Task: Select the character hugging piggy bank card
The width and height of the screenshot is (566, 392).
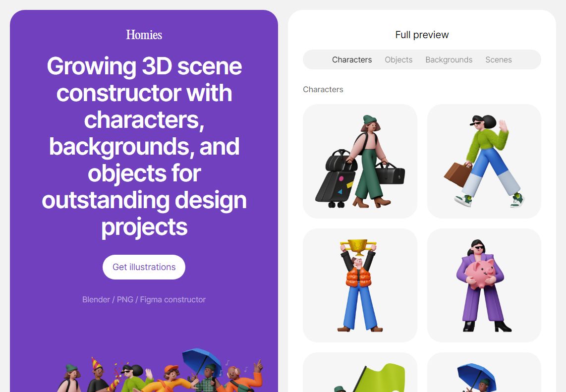Action: coord(484,285)
